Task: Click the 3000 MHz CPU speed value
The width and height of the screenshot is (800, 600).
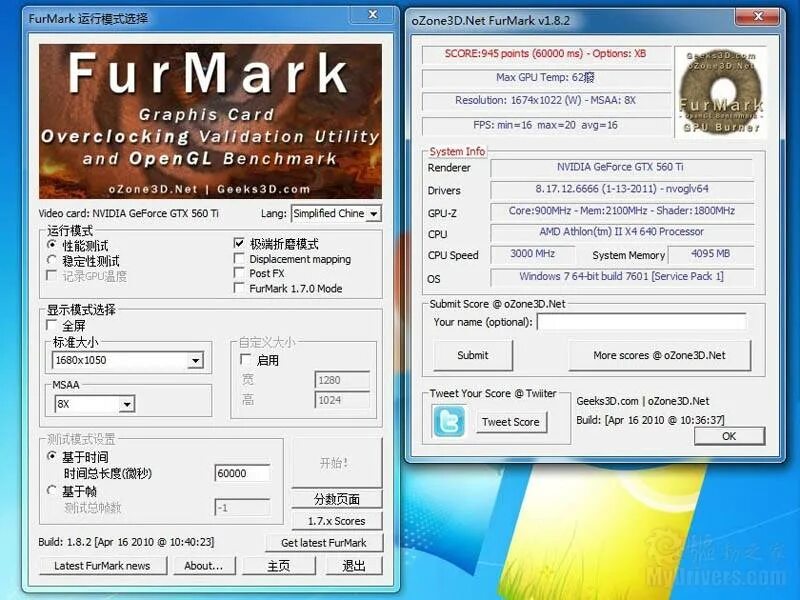Action: 533,254
